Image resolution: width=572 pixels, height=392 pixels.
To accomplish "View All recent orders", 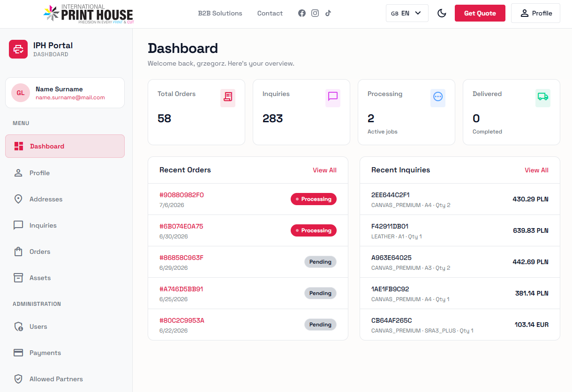I will (x=324, y=170).
